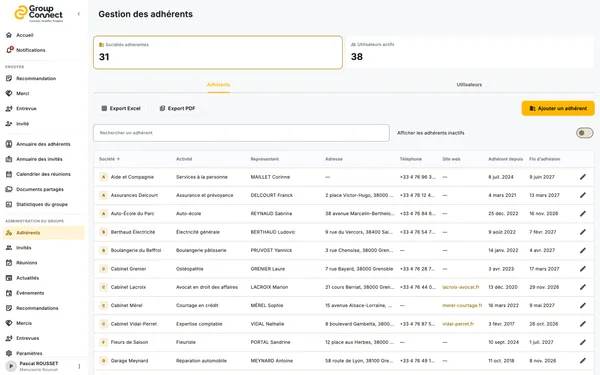Viewport: 600px width, 375px height.
Task: Select the Utilisateurs actifs card
Action: (471, 52)
